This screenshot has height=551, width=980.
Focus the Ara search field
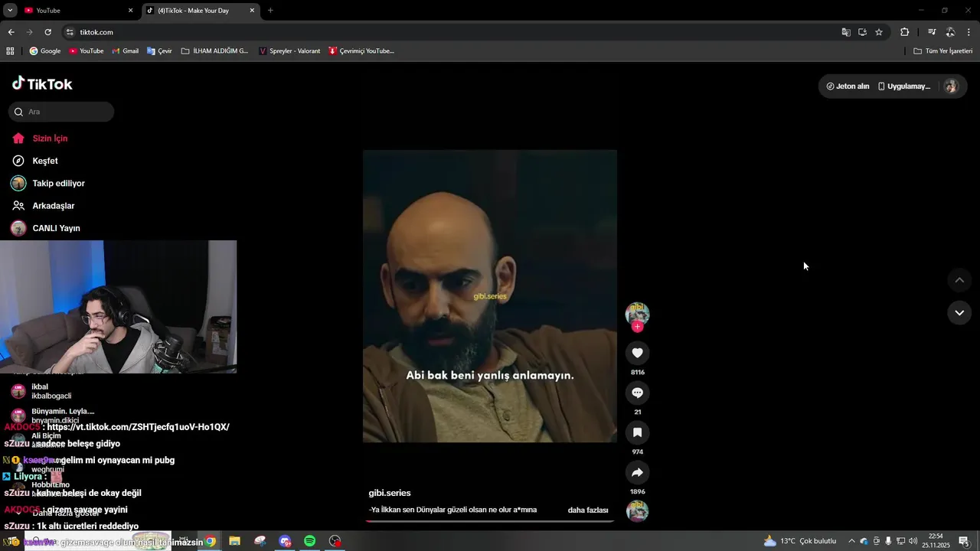[61, 112]
